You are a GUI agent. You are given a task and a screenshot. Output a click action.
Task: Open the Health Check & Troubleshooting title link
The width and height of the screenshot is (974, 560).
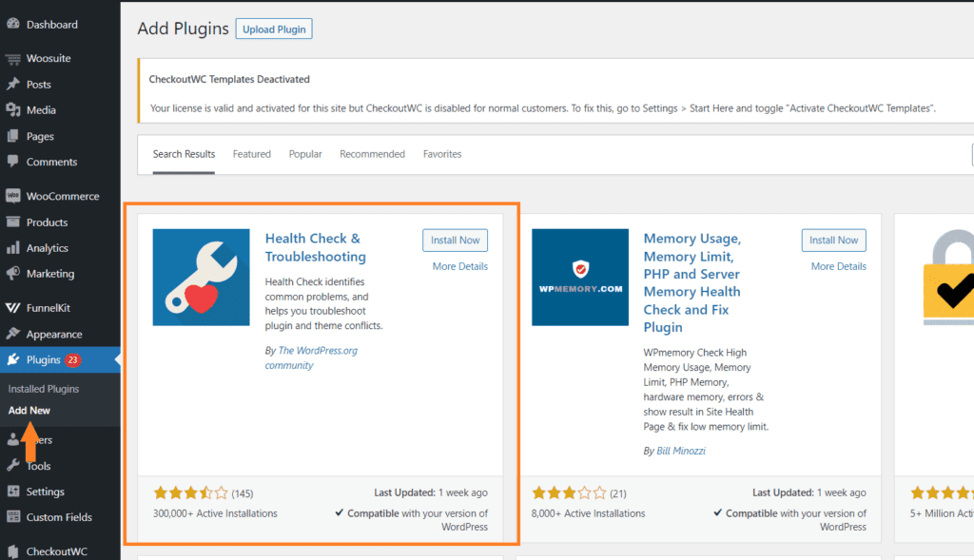pyautogui.click(x=316, y=248)
